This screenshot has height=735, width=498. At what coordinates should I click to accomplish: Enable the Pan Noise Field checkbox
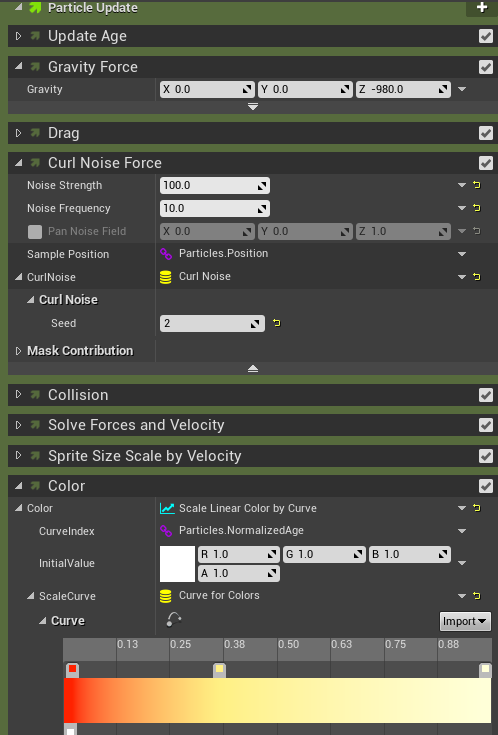click(35, 232)
